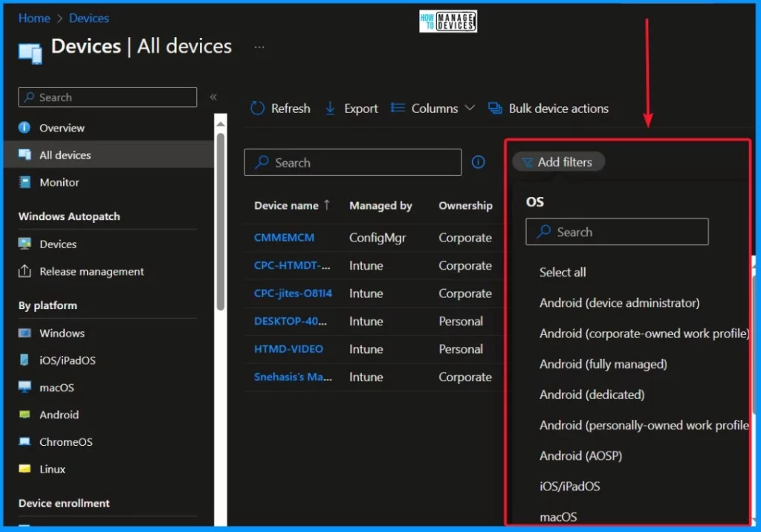
Task: Click the Columns list icon
Action: [x=398, y=108]
